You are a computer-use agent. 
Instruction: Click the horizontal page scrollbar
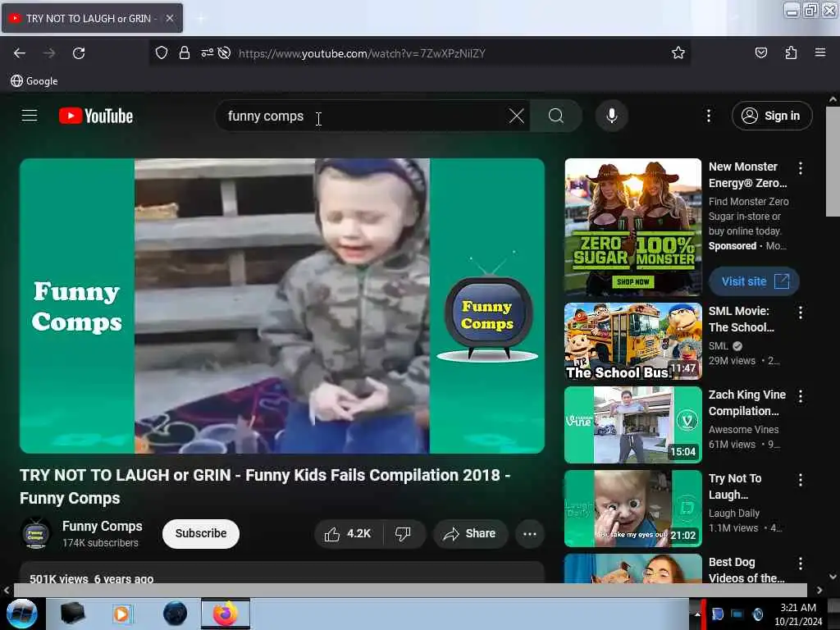[x=410, y=590]
